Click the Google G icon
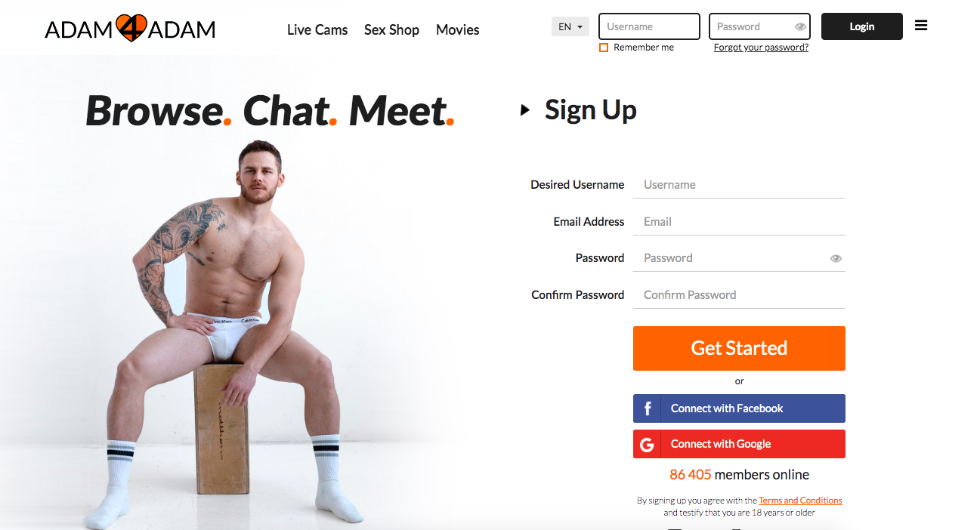 point(647,444)
